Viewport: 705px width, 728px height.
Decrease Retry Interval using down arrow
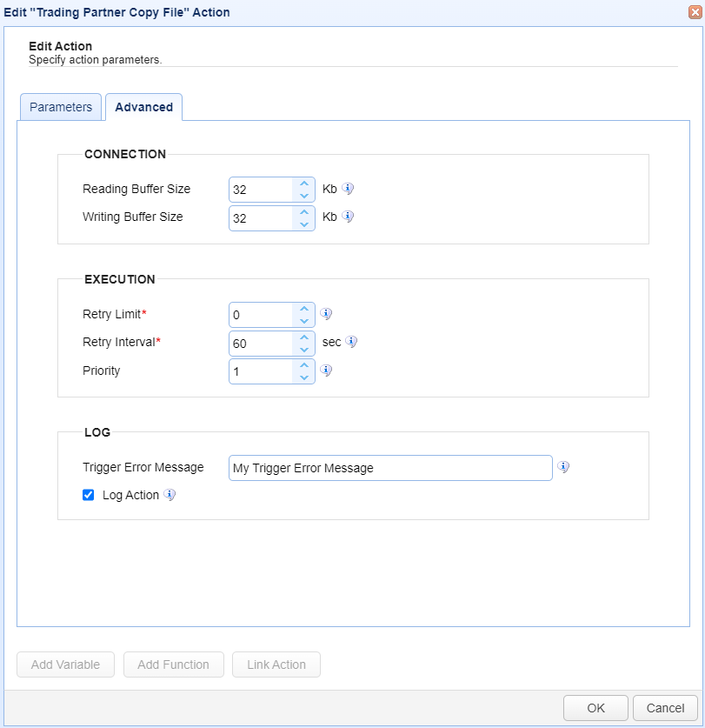[x=304, y=350]
